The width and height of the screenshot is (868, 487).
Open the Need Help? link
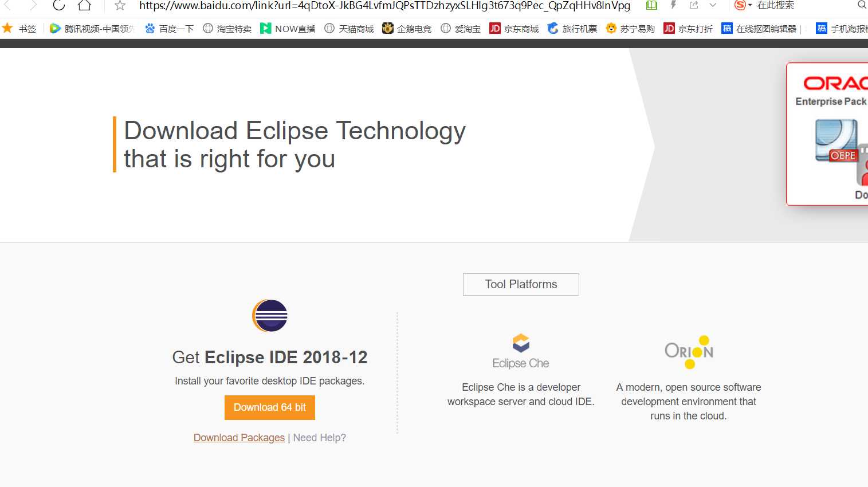pos(320,438)
